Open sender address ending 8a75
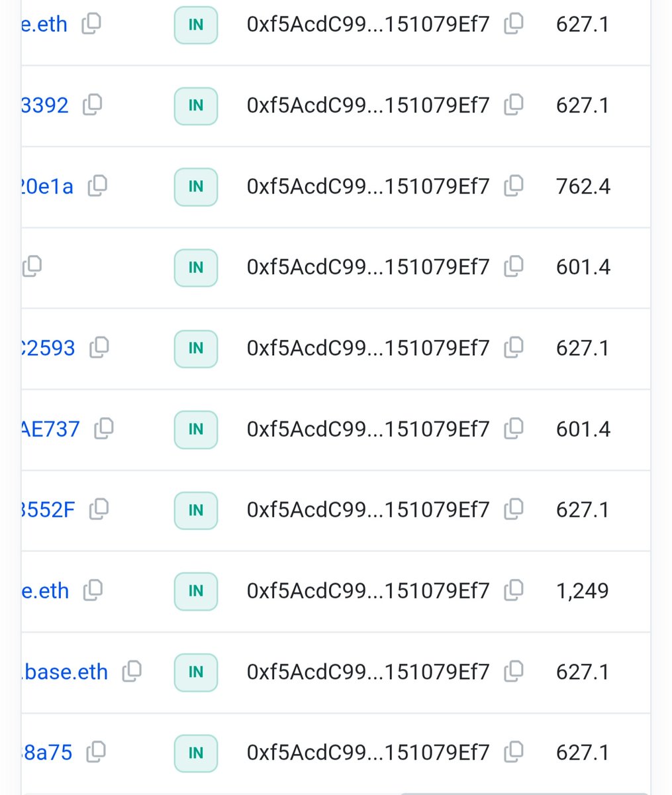Image resolution: width=672 pixels, height=795 pixels. click(46, 753)
